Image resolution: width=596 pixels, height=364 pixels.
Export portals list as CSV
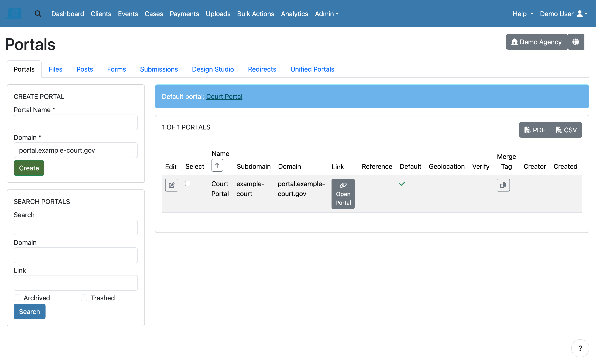coord(566,130)
